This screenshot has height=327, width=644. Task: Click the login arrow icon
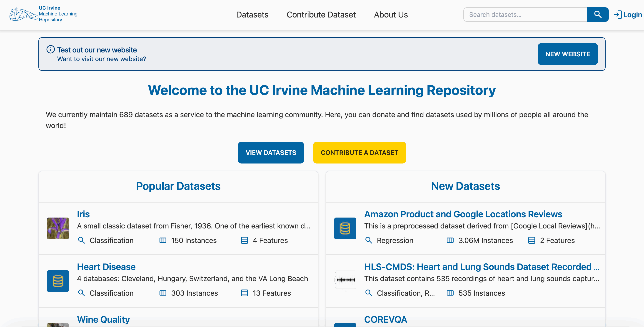(x=618, y=15)
